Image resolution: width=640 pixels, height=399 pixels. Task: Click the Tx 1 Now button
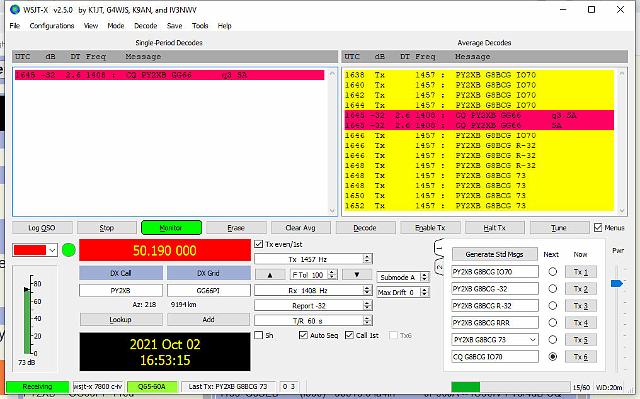(x=580, y=272)
